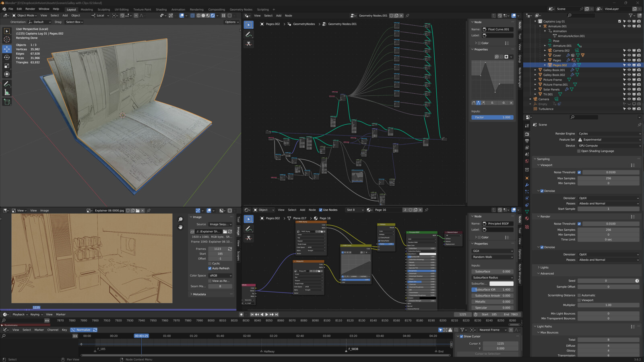Open the Slot 8 material slot dropdown
644x362 pixels.
355,210
